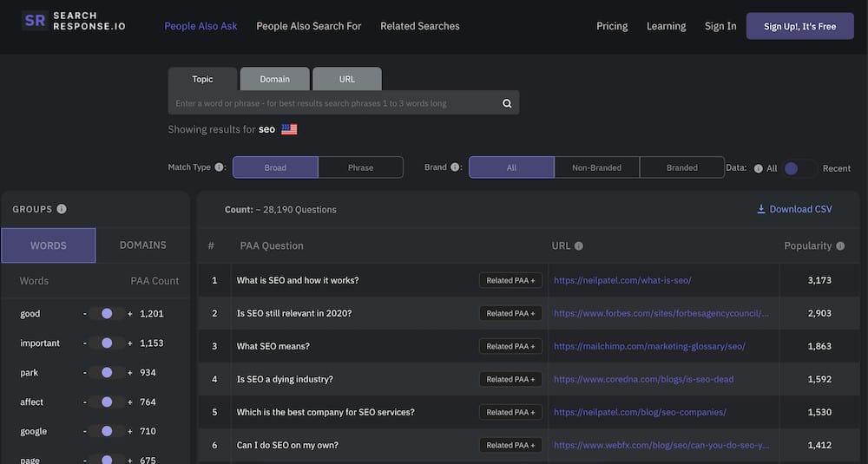Open the forbes.com result URL
The height and width of the screenshot is (464, 868).
pos(661,314)
